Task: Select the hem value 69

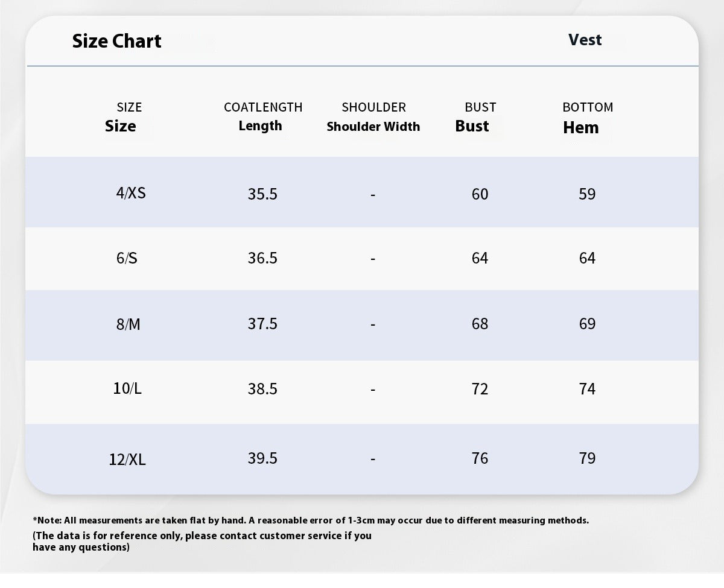Action: [x=587, y=324]
